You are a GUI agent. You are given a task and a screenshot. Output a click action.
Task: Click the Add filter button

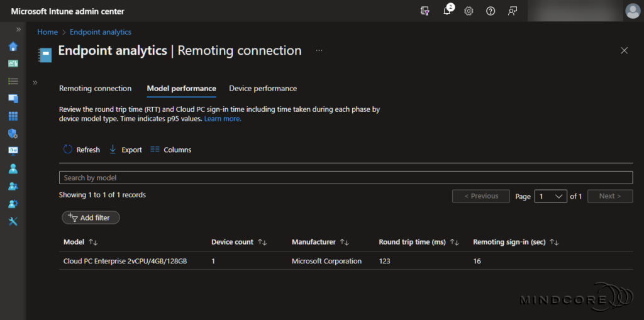coord(91,218)
